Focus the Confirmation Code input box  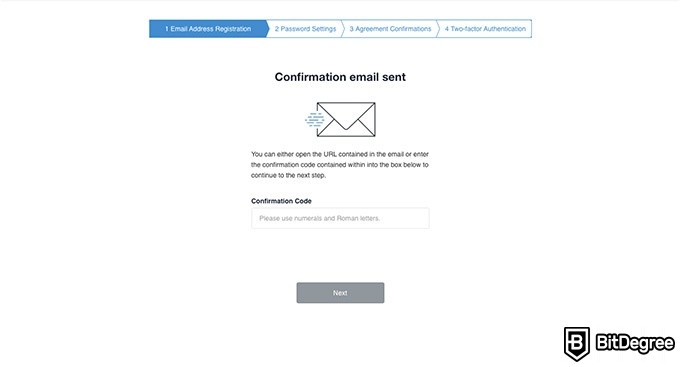[340, 218]
